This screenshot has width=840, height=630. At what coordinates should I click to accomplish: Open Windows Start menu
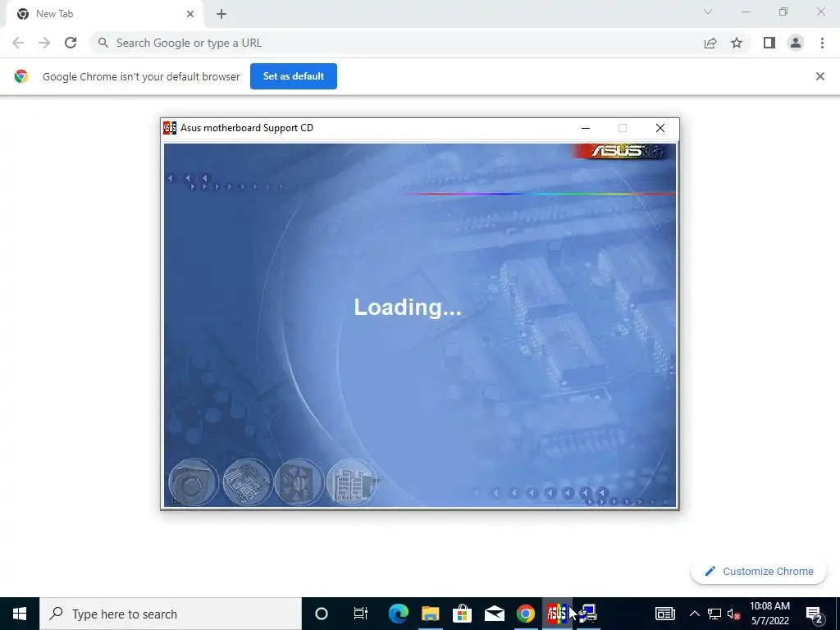point(20,614)
